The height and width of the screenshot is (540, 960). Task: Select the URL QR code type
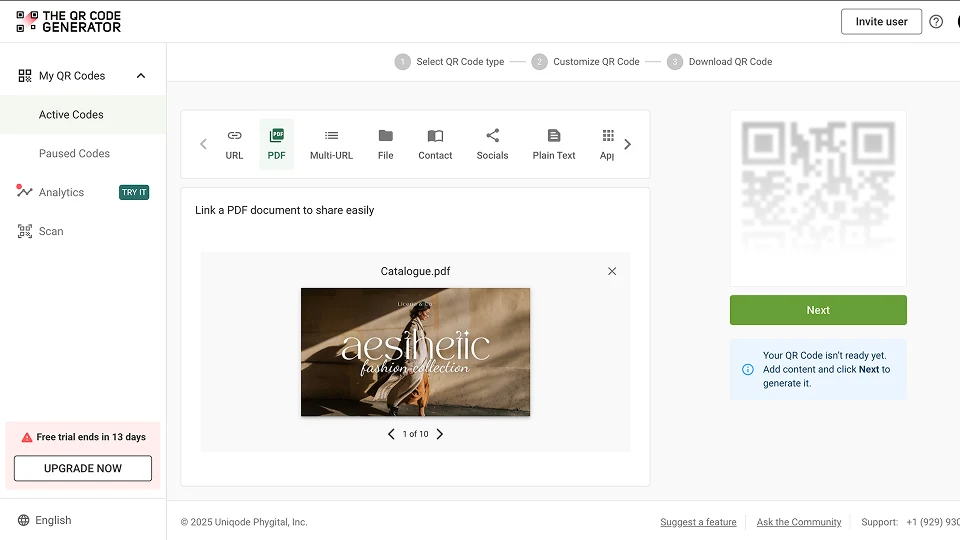point(234,144)
